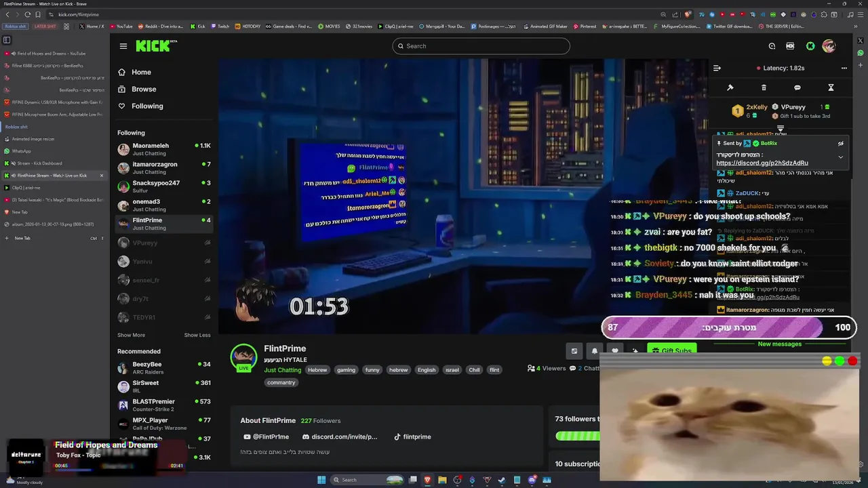The height and width of the screenshot is (488, 868).
Task: Hide the pinned BotRix message
Action: (840, 144)
